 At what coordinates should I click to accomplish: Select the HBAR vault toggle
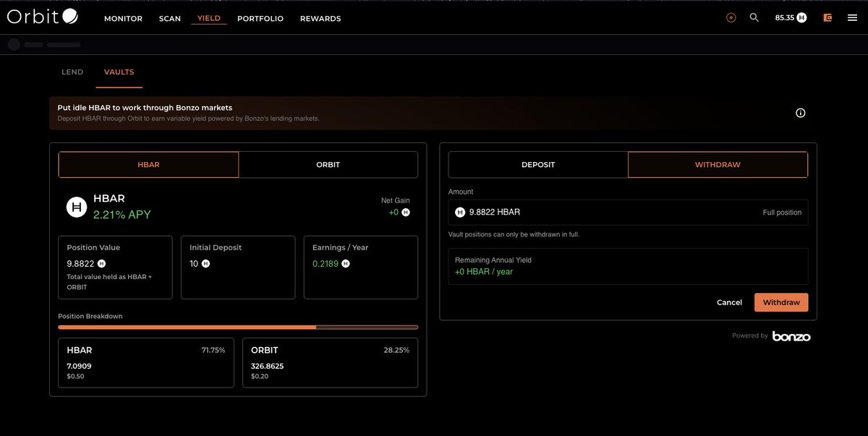(148, 164)
